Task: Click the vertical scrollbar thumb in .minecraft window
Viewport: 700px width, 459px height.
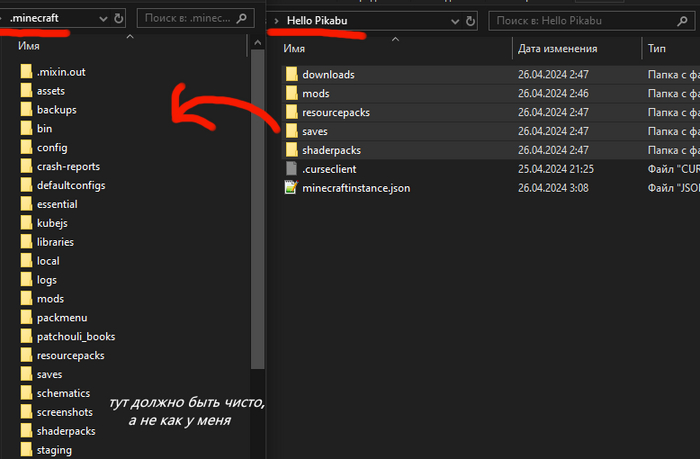Action: (258, 209)
